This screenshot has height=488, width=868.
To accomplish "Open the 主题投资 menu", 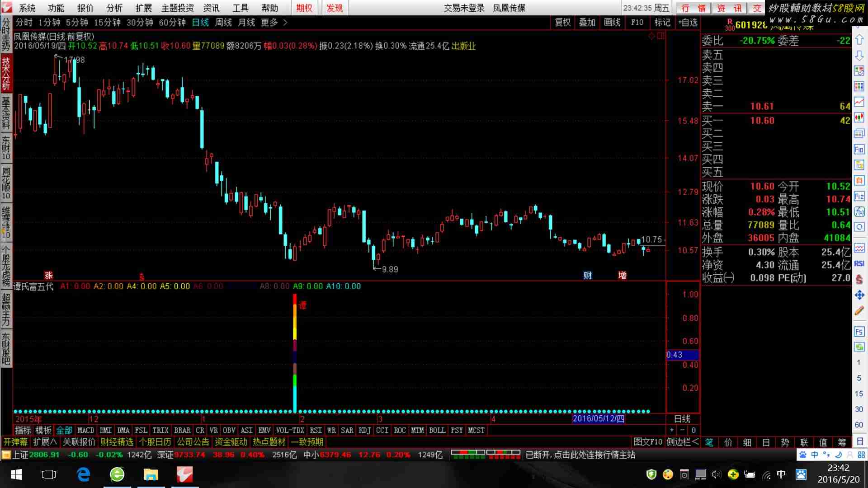I will 178,8.
